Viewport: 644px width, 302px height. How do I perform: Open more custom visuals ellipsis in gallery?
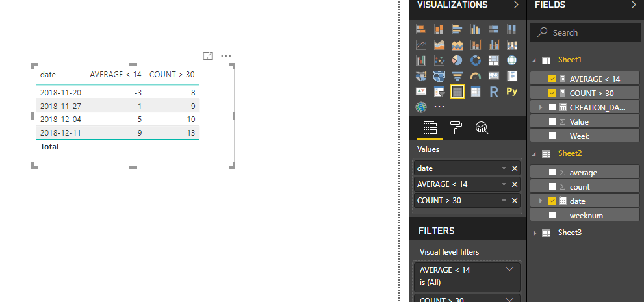pos(439,107)
